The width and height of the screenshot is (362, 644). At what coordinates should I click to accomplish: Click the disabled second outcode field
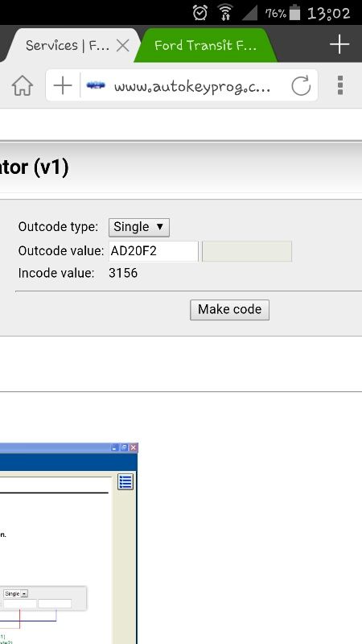pyautogui.click(x=247, y=251)
